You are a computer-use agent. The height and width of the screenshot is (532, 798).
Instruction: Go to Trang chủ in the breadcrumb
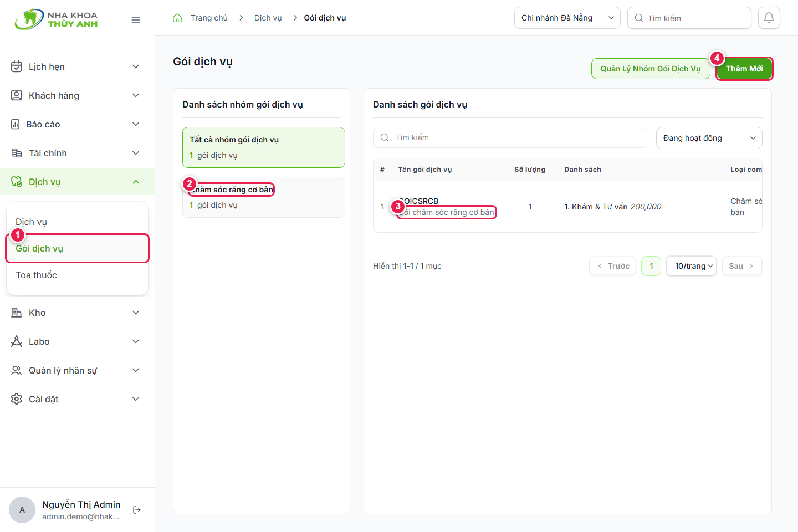coord(209,18)
